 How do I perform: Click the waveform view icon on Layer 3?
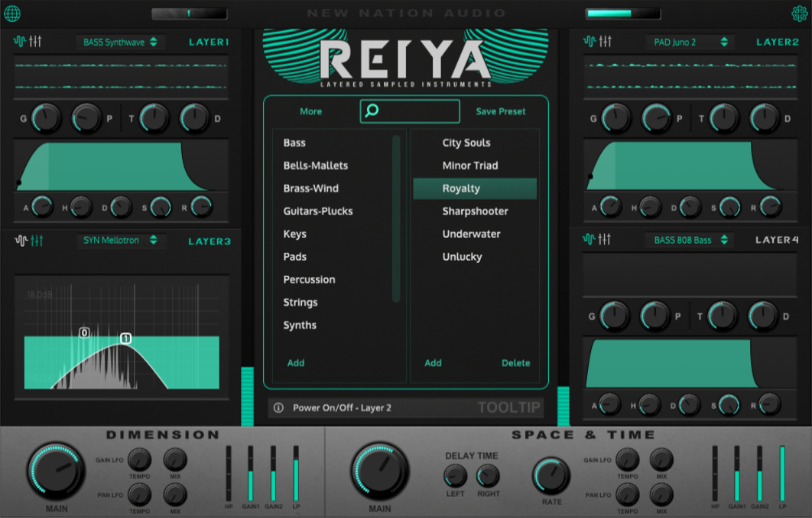(x=19, y=240)
